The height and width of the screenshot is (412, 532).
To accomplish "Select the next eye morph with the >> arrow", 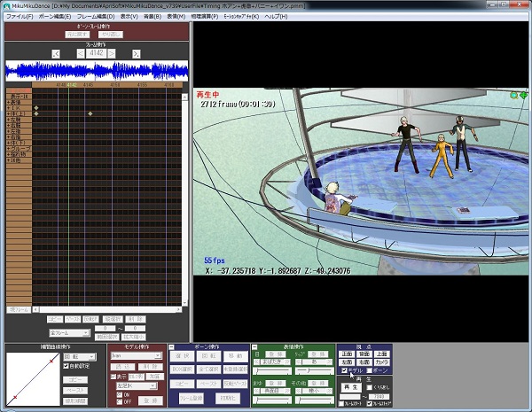I will (287, 361).
